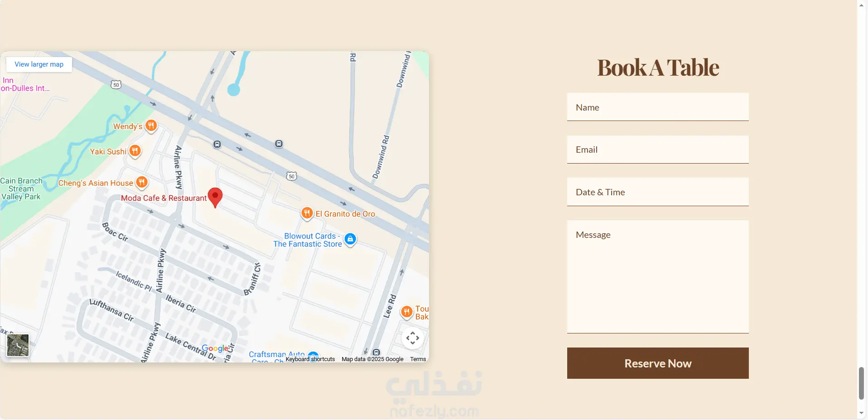Click the bus stop icon near Airline Pkwy

point(217,144)
